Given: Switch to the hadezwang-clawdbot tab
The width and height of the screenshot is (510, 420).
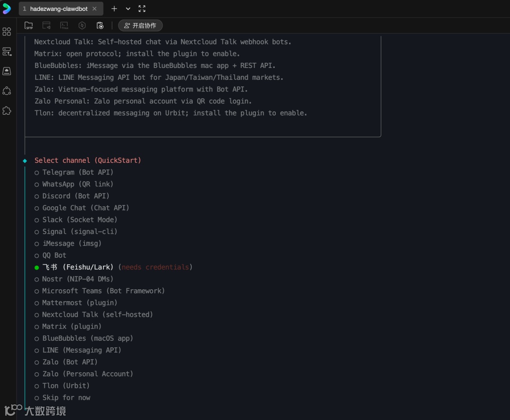Looking at the screenshot, I should coord(59,9).
